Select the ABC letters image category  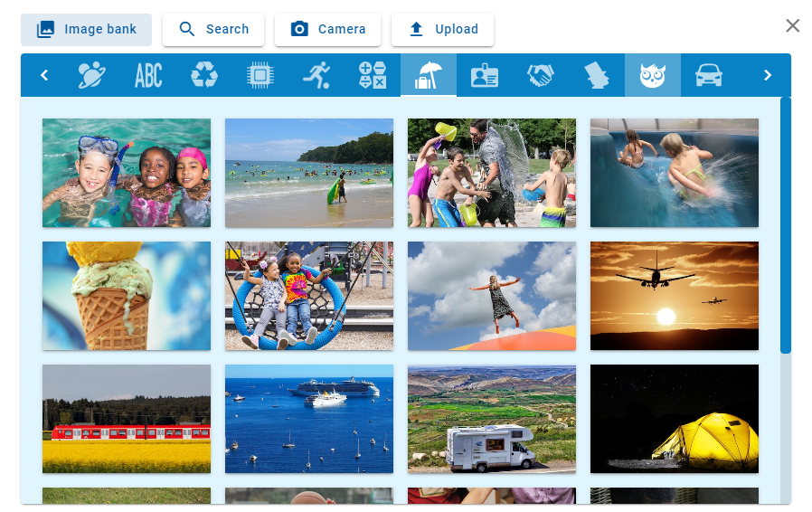[148, 75]
